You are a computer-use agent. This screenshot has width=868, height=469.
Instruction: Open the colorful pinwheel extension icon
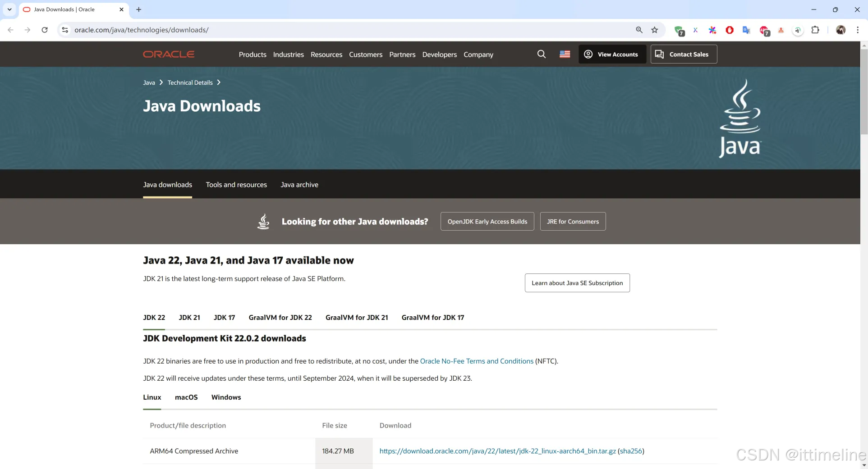(x=712, y=30)
